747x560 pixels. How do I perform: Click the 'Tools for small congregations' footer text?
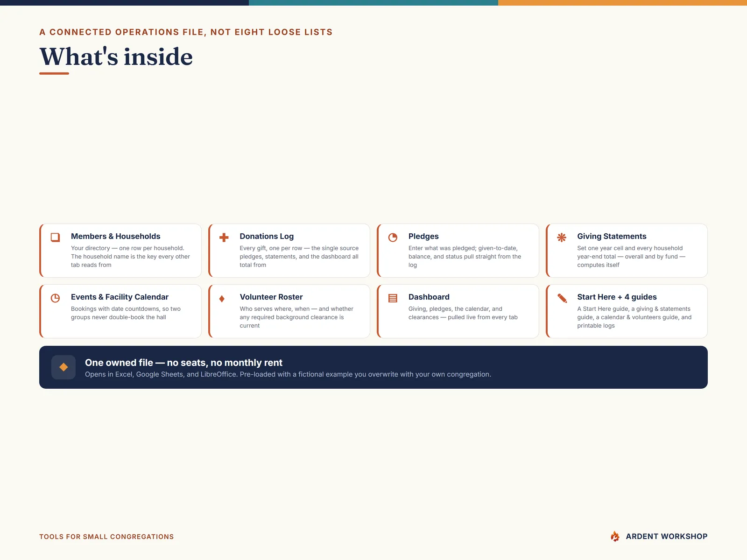(106, 537)
